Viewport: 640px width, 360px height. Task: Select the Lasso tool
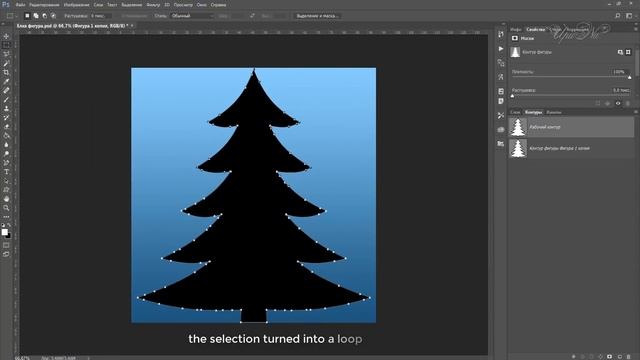click(x=6, y=54)
